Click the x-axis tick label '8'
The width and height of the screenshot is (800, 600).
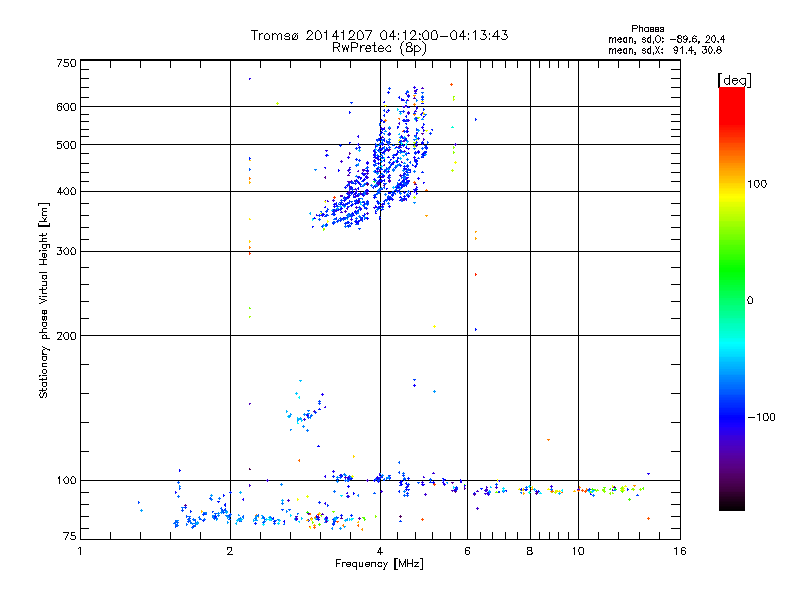point(530,551)
